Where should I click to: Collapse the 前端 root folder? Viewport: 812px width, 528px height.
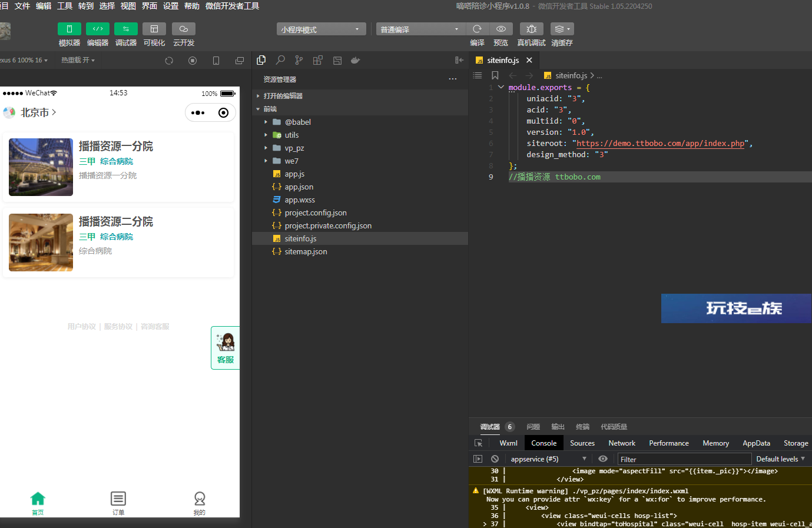360,109
